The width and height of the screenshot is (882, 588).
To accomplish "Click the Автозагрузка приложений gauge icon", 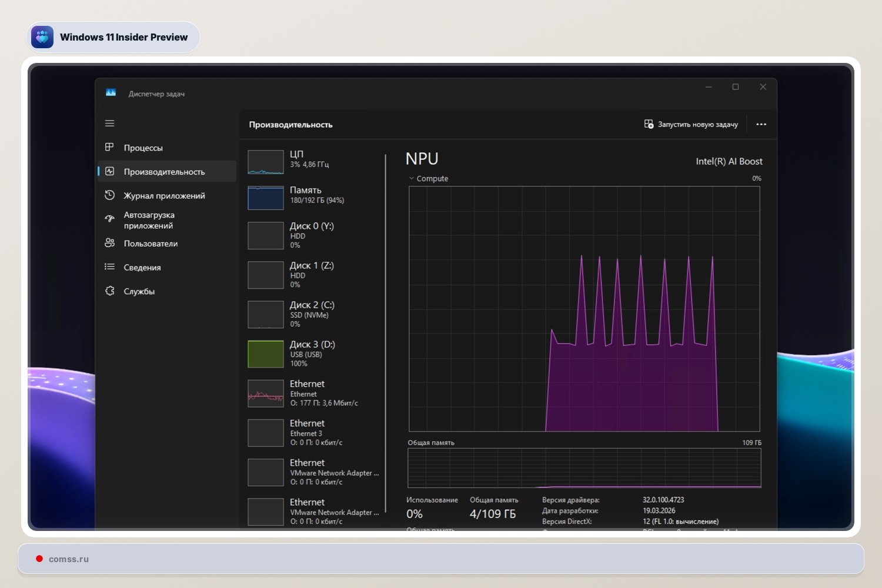I will click(x=109, y=219).
